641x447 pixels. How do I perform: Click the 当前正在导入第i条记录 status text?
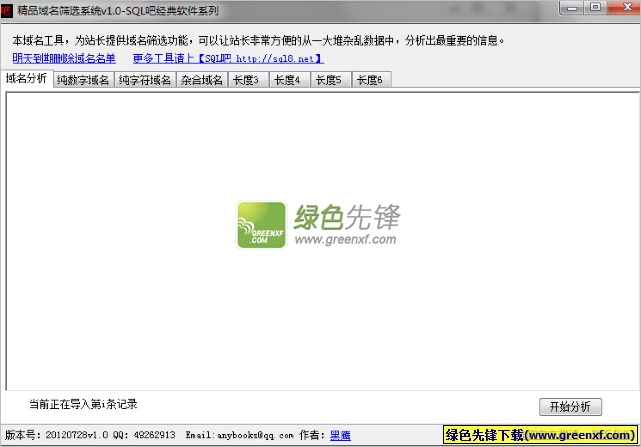pos(83,404)
